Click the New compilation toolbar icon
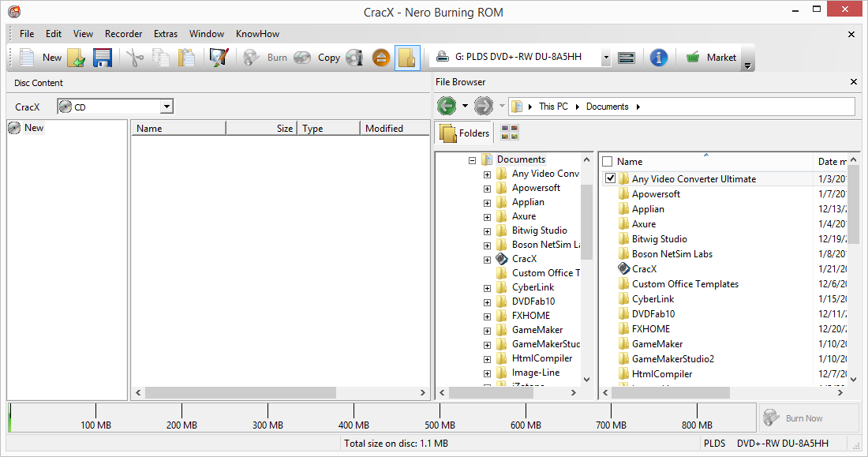Image resolution: width=868 pixels, height=457 pixels. [x=27, y=58]
